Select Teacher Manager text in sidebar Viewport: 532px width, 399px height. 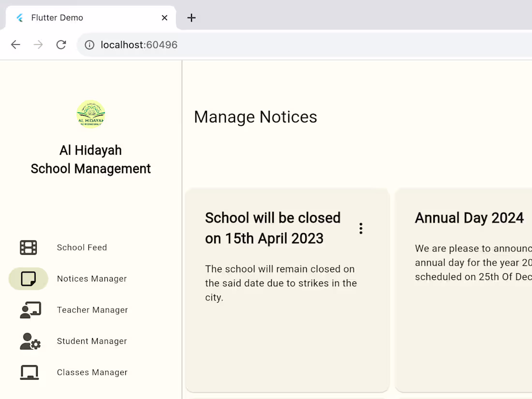[x=92, y=310]
